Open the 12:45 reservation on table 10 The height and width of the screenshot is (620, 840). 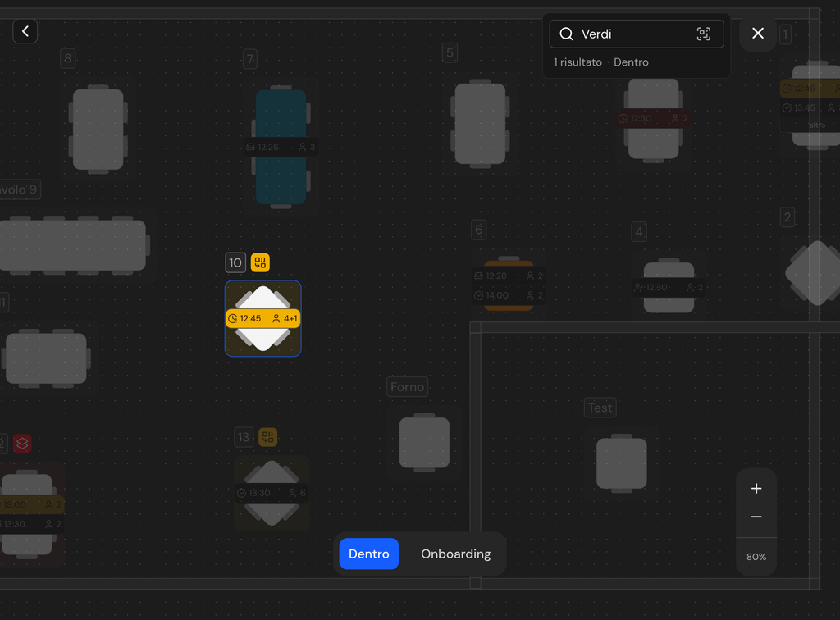(x=262, y=318)
